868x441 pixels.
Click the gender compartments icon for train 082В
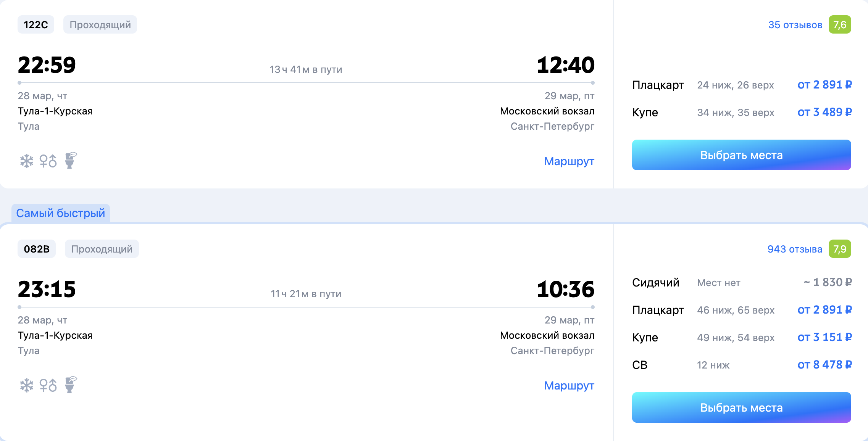point(48,385)
